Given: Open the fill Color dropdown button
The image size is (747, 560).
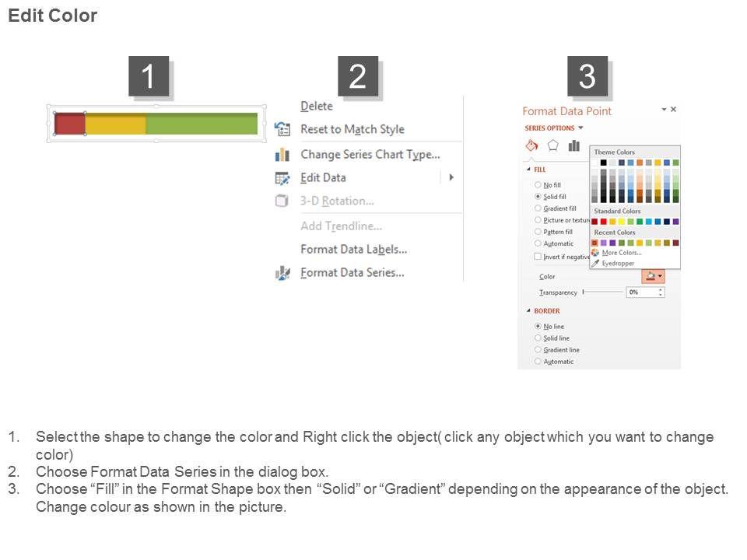Looking at the screenshot, I should 652,276.
